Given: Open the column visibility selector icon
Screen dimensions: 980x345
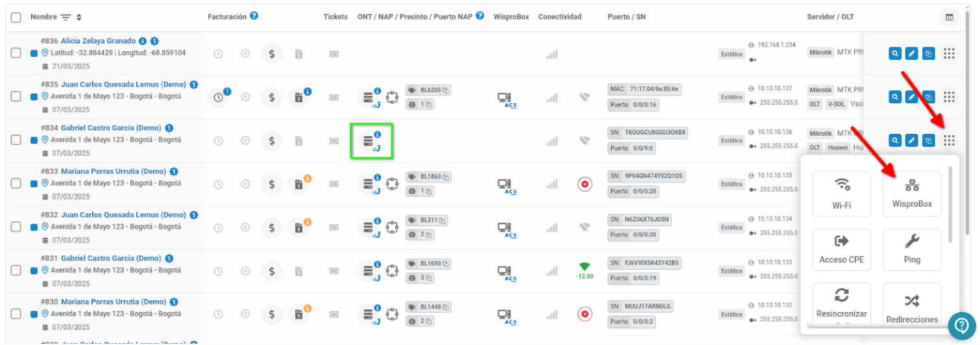Looking at the screenshot, I should pos(949,18).
